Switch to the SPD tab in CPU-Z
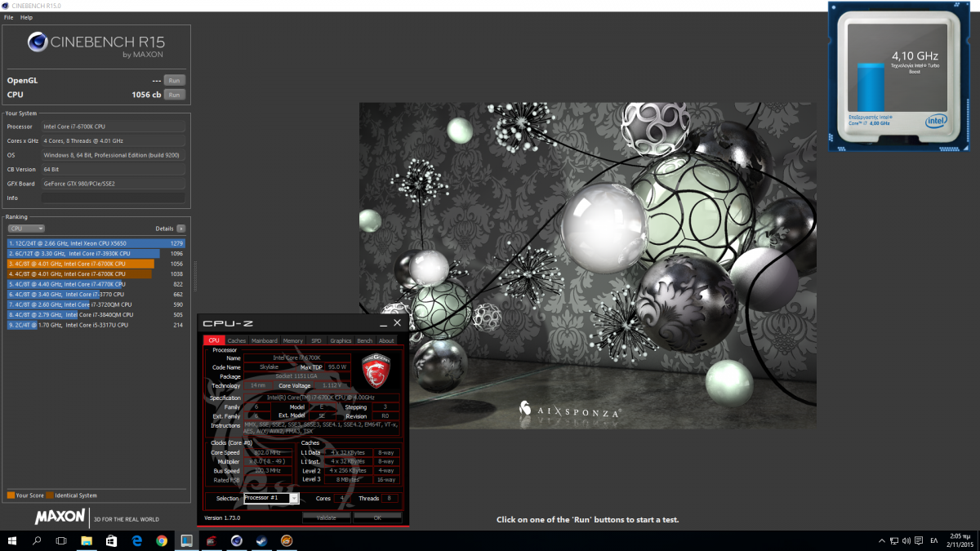 coord(316,340)
